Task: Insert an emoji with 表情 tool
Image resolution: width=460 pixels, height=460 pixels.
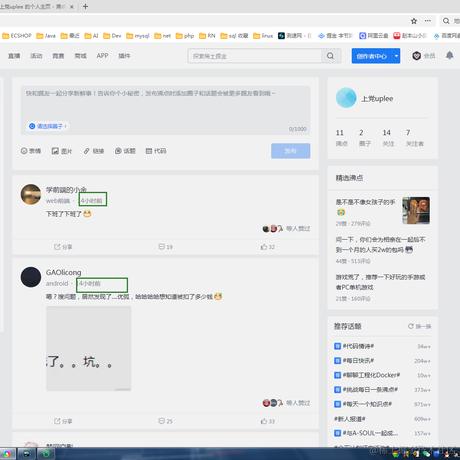Action: click(31, 151)
